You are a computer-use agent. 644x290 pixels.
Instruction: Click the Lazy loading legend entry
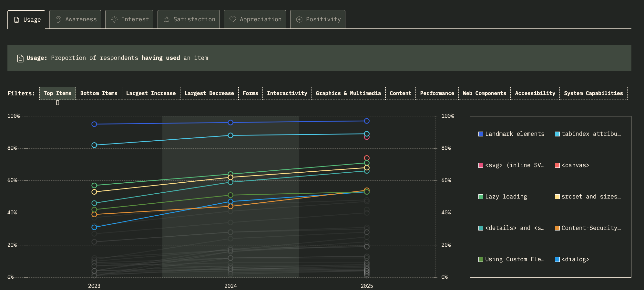pos(506,197)
